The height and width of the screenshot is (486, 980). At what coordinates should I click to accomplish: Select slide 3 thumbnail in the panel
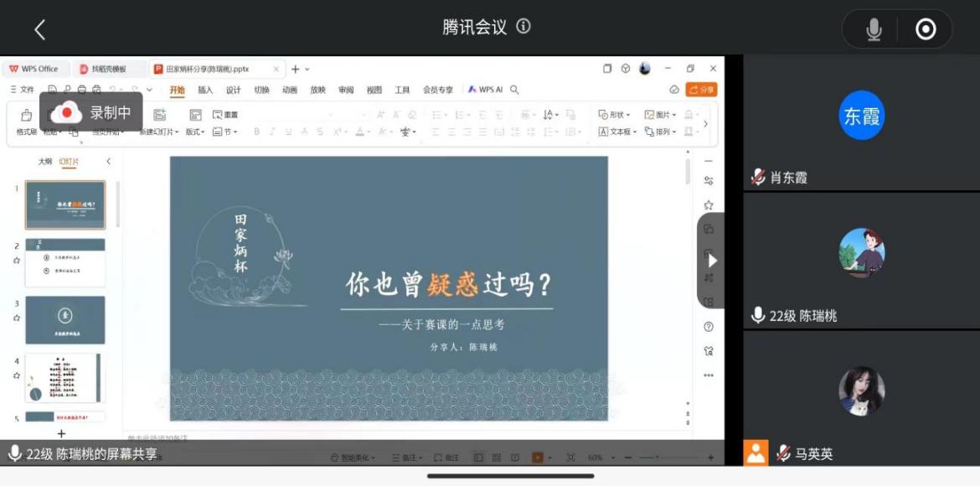point(65,319)
